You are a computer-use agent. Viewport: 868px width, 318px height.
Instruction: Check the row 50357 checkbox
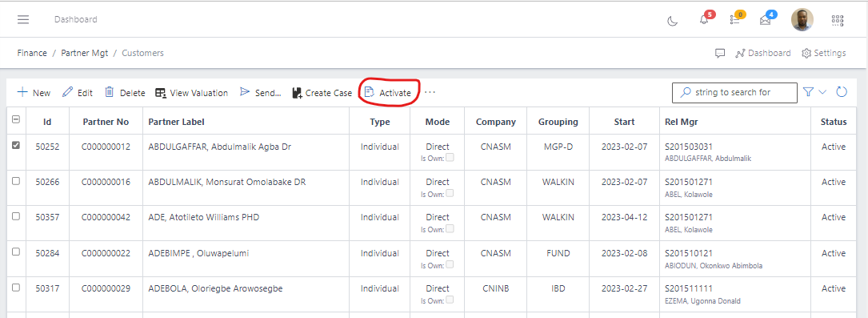[x=16, y=216]
